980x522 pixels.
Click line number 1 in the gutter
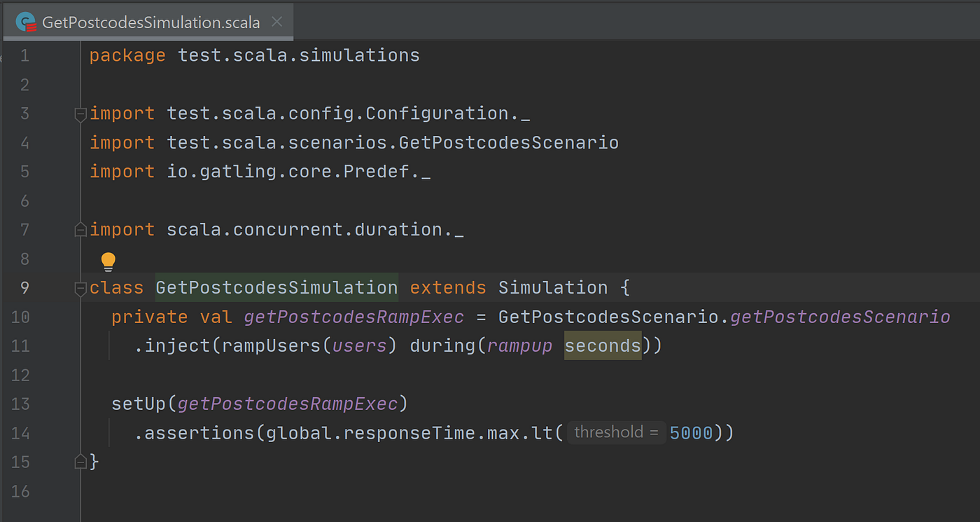pos(24,55)
